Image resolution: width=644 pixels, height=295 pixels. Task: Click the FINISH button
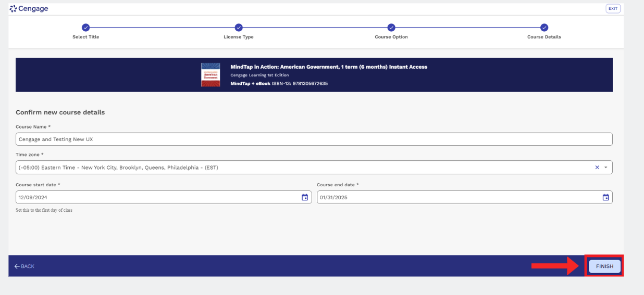604,266
